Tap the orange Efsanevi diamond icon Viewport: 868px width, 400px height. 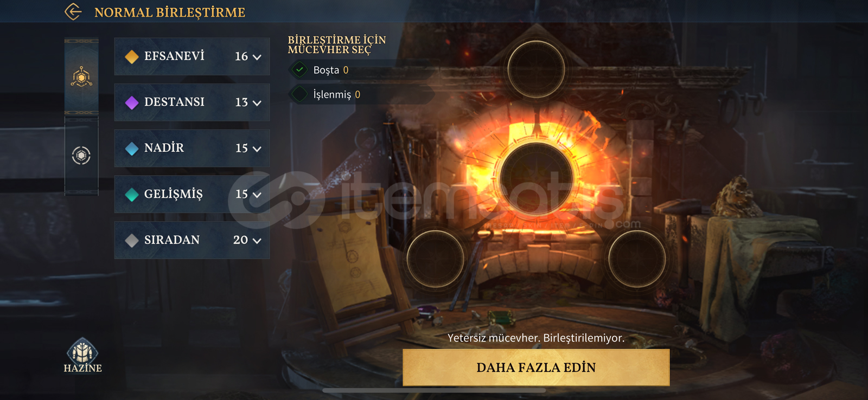(132, 56)
